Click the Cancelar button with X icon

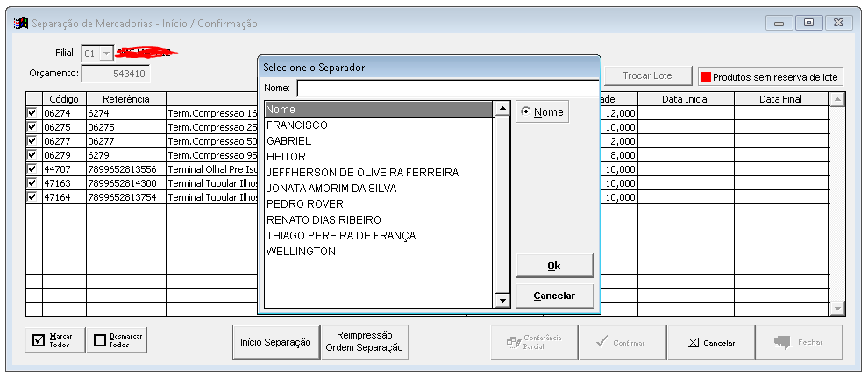point(709,342)
